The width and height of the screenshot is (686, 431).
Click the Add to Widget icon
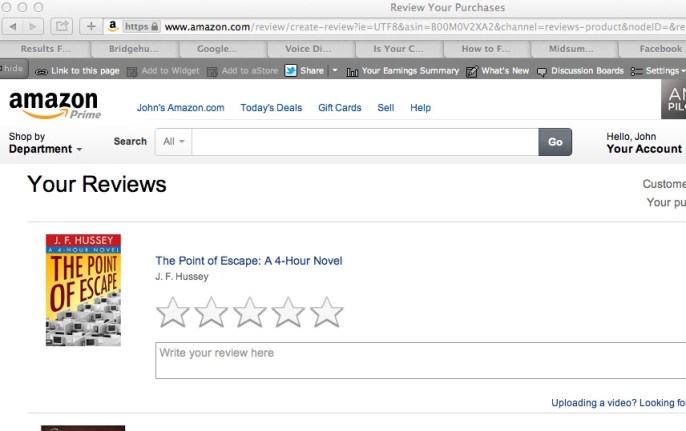click(132, 71)
